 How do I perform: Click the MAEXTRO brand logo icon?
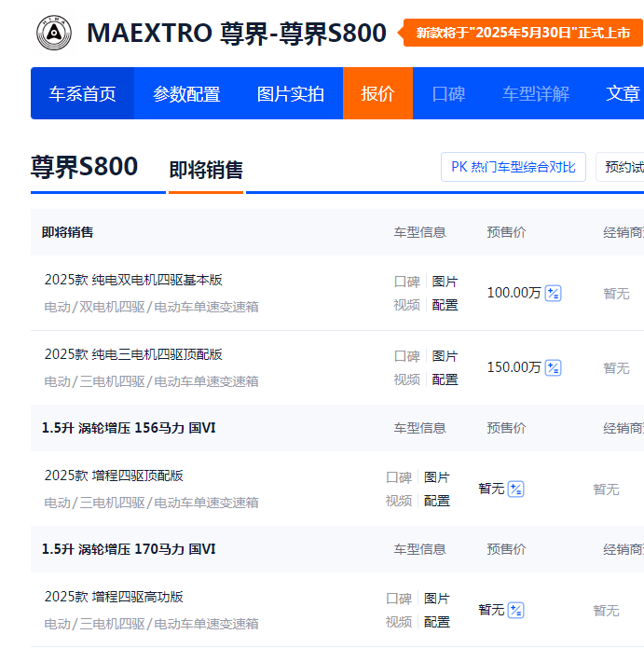click(53, 33)
